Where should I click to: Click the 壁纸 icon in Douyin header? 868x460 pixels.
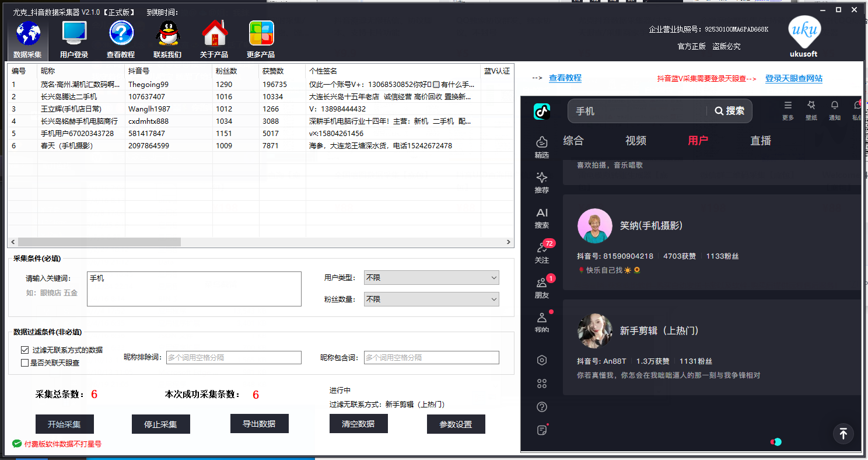point(811,110)
